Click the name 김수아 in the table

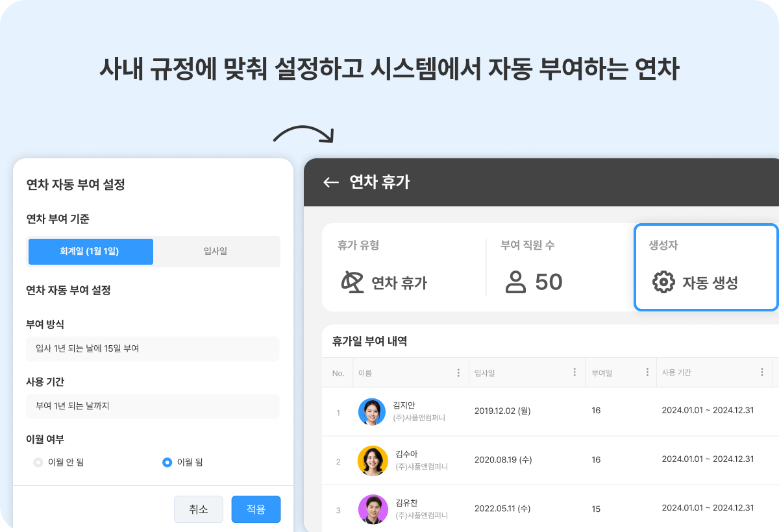pyautogui.click(x=406, y=453)
